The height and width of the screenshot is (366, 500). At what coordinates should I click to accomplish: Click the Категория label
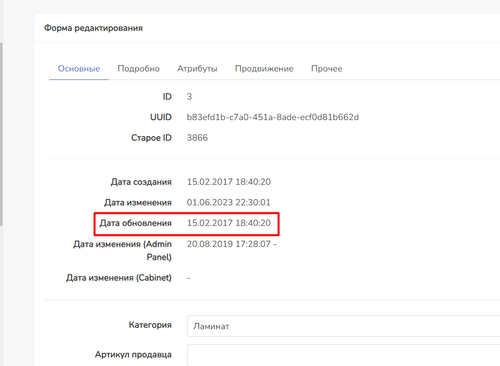[x=150, y=325]
